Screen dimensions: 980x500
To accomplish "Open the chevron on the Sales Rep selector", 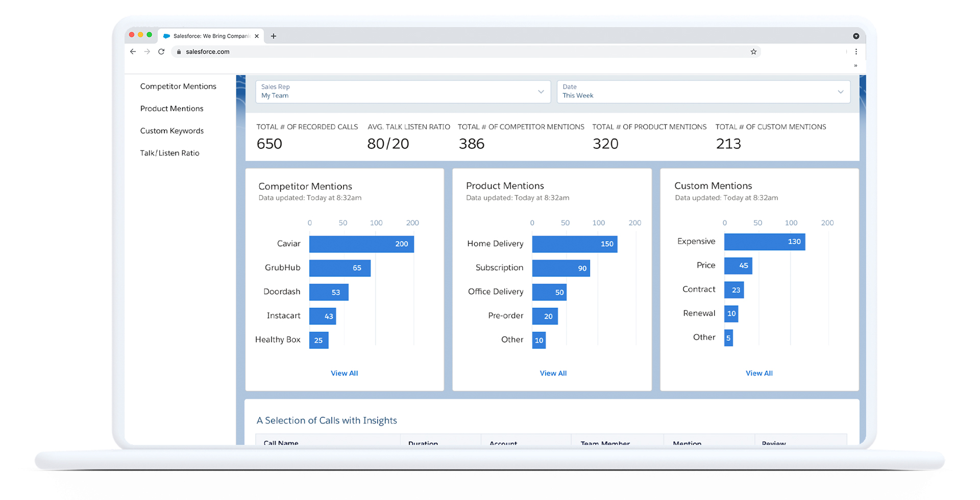I will [541, 92].
